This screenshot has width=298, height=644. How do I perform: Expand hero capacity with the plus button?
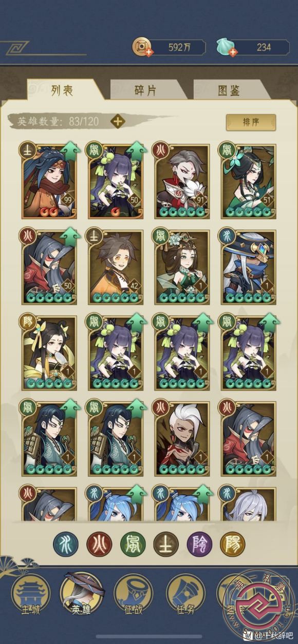118,122
